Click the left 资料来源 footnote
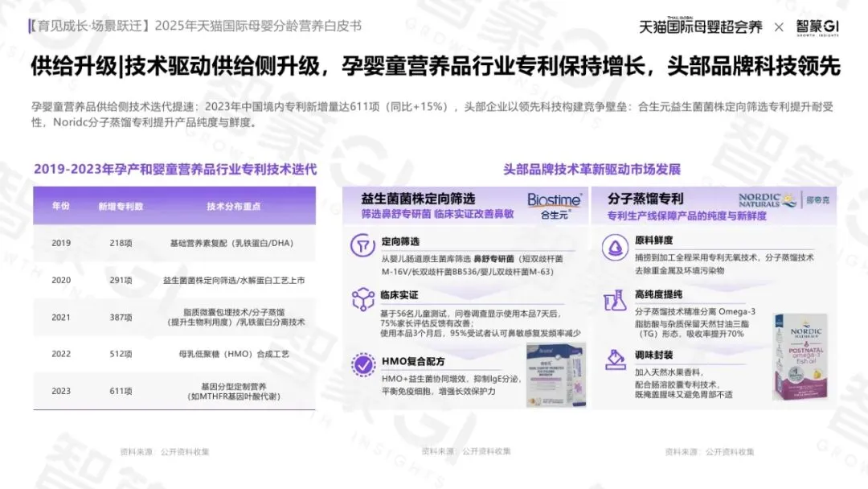Screen dimensions: 868x489 (x=165, y=452)
